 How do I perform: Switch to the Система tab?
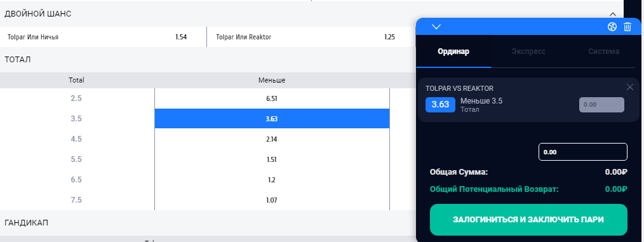coord(603,51)
